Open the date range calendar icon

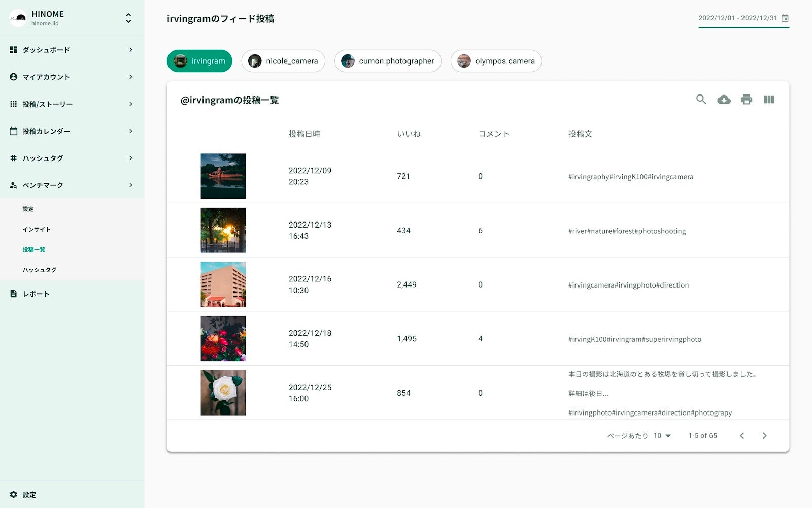(785, 18)
